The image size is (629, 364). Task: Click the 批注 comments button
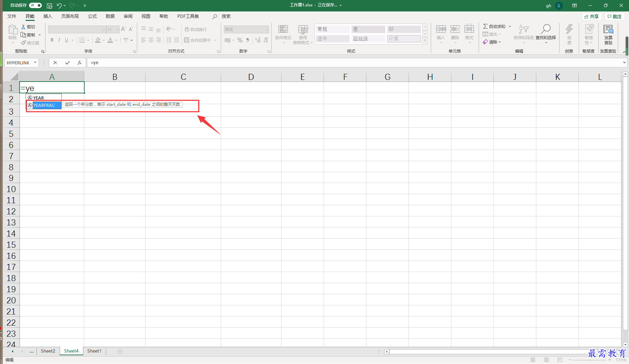coord(615,17)
